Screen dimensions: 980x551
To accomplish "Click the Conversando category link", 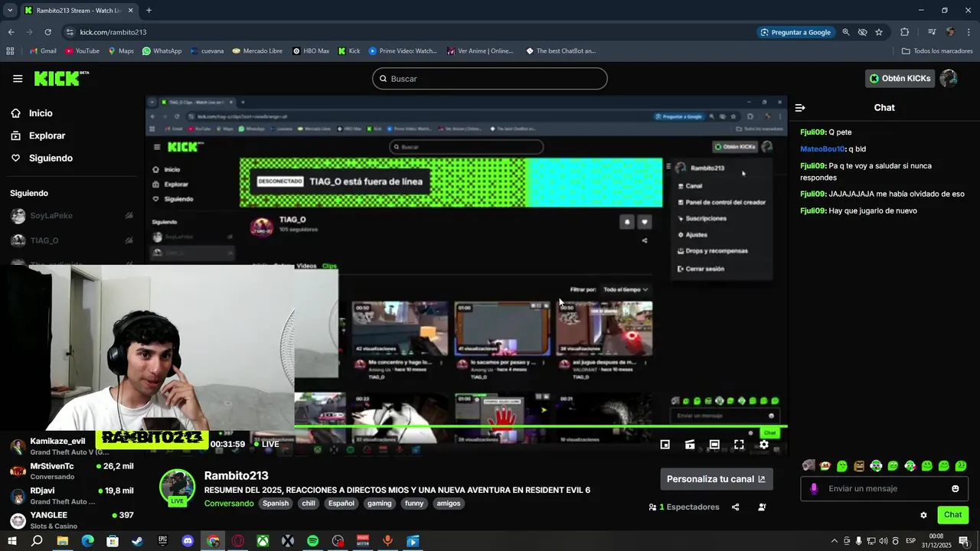I will (229, 504).
